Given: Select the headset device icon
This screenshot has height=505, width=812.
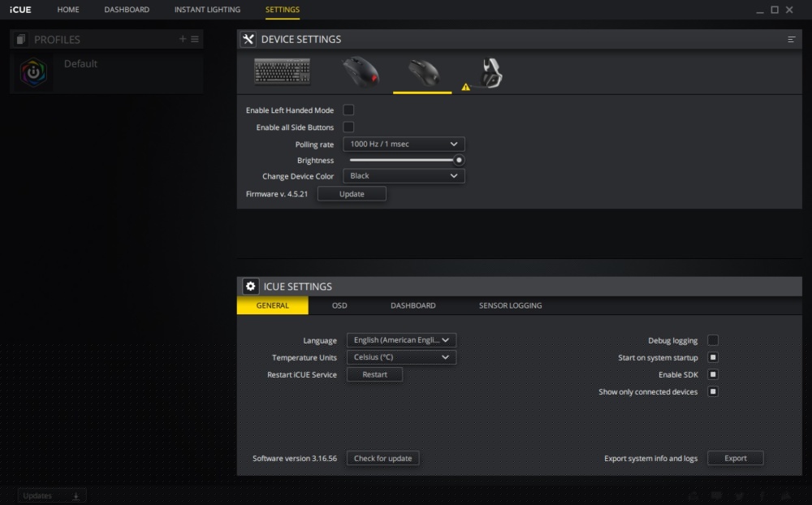Looking at the screenshot, I should (490, 72).
